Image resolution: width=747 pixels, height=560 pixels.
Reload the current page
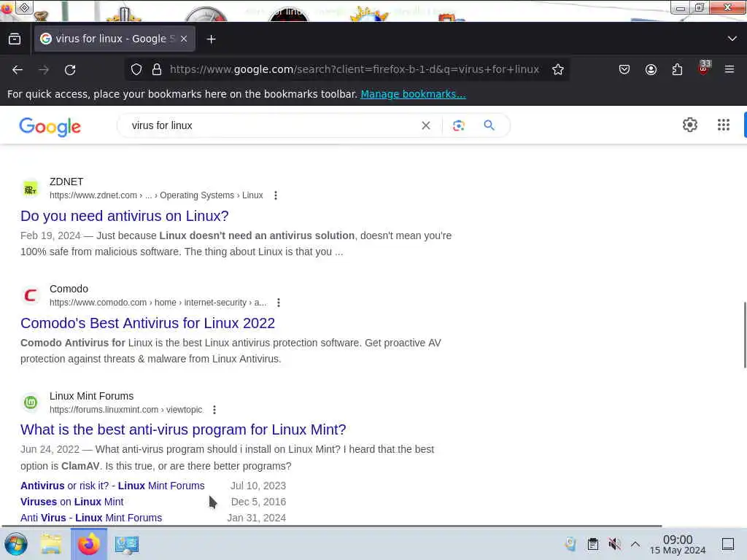pyautogui.click(x=70, y=69)
